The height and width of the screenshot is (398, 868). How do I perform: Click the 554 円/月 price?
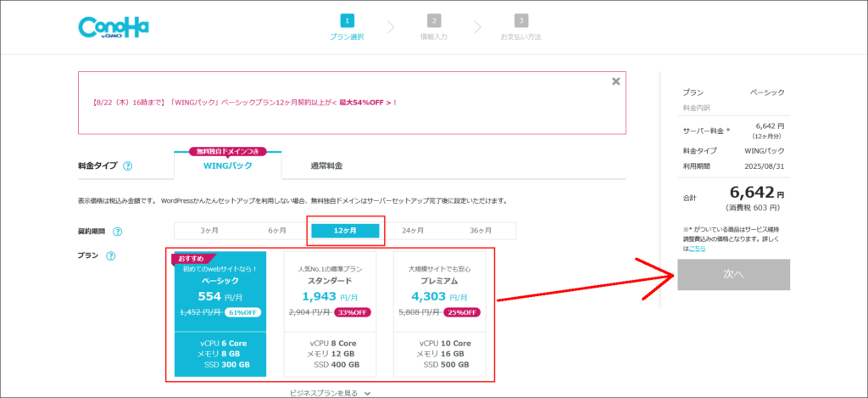pyautogui.click(x=220, y=297)
